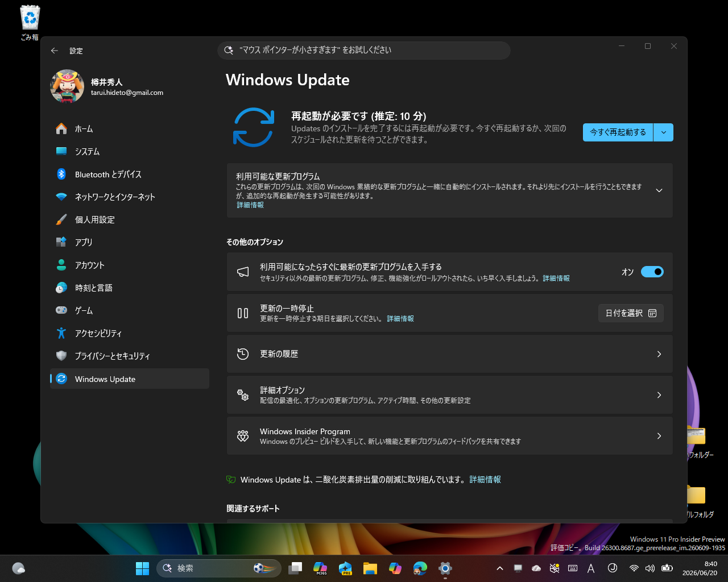The image size is (728, 582).
Task: Open 詳細情報 link for pausing updates
Action: [400, 319]
